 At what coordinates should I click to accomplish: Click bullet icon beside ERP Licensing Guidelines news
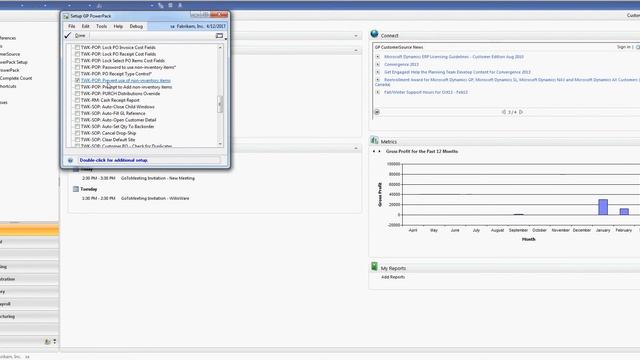coord(378,57)
